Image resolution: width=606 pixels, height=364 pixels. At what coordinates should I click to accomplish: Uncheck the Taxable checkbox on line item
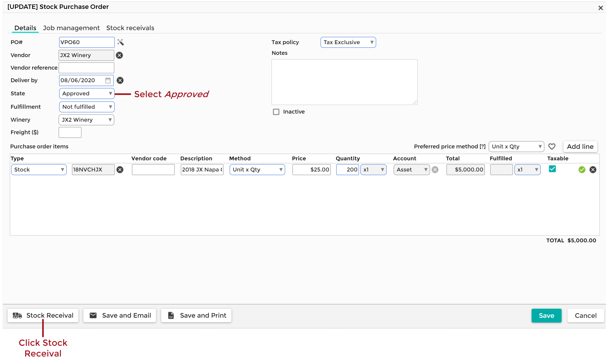[x=552, y=169]
